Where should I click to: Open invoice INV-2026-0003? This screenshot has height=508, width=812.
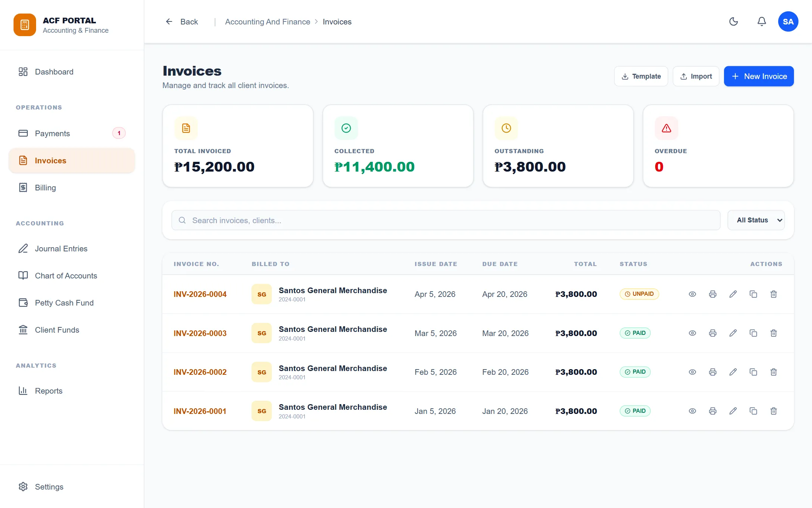[200, 333]
